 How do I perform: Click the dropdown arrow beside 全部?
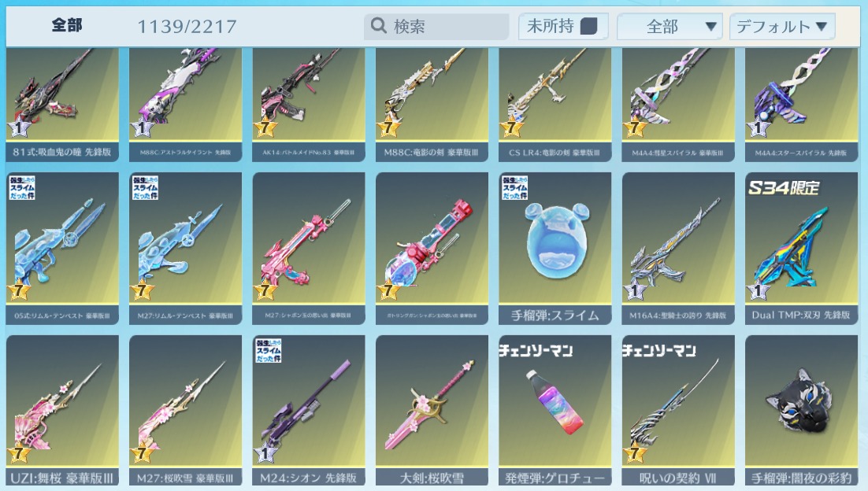pyautogui.click(x=710, y=26)
